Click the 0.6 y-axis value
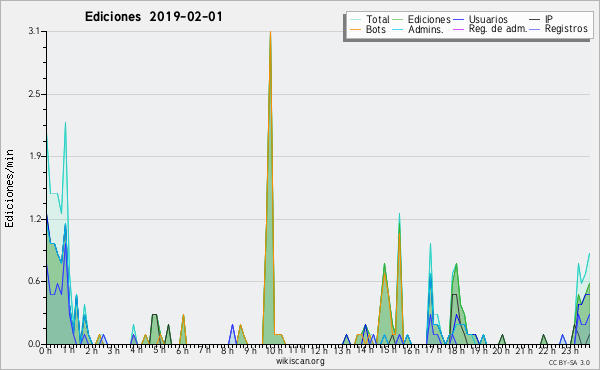 coord(34,282)
